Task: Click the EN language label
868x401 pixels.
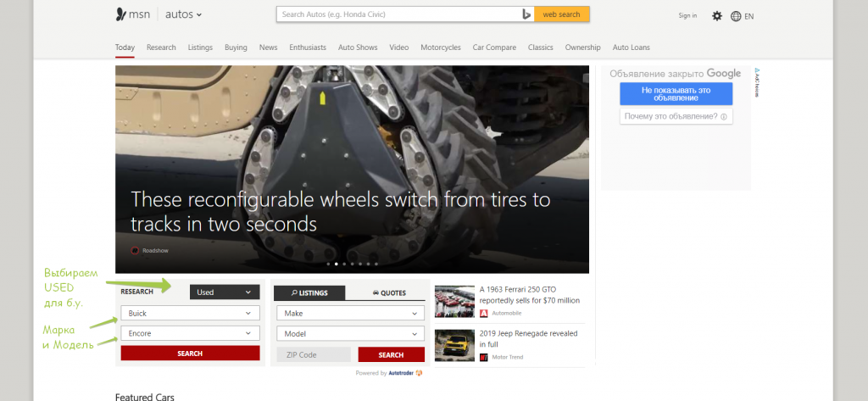Action: pyautogui.click(x=749, y=16)
